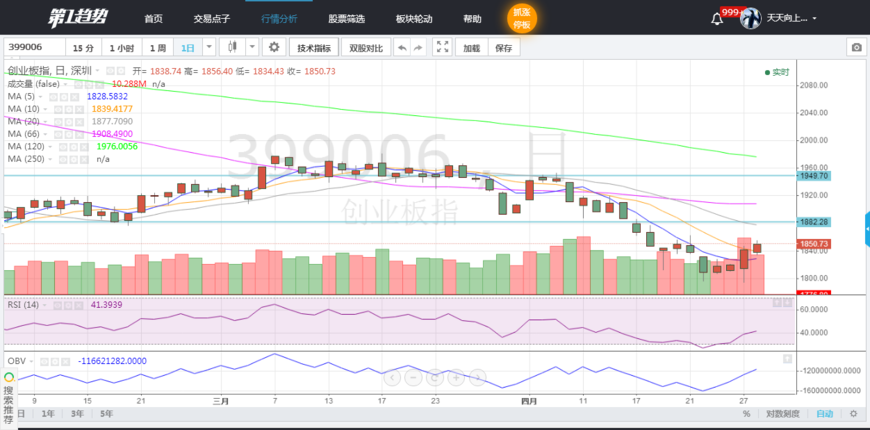The image size is (870, 430).
Task: Open 交易点子 in navigation
Action: tap(211, 19)
